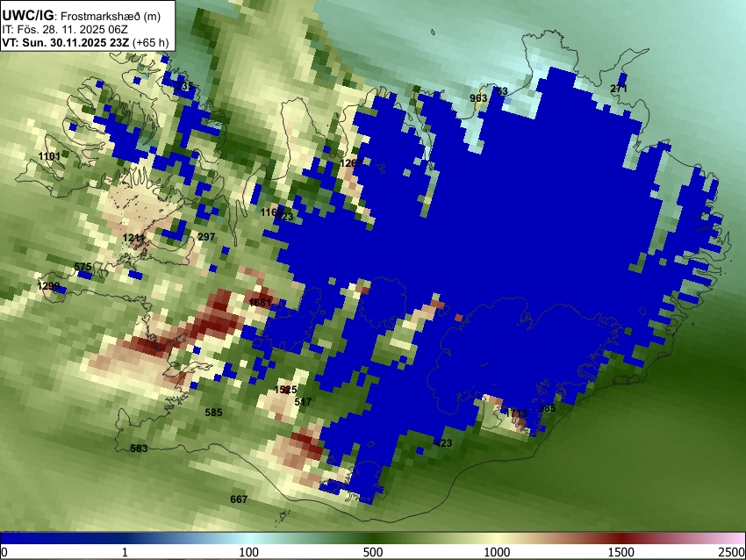
Task: Select the 575 value label
Action: pyautogui.click(x=82, y=267)
